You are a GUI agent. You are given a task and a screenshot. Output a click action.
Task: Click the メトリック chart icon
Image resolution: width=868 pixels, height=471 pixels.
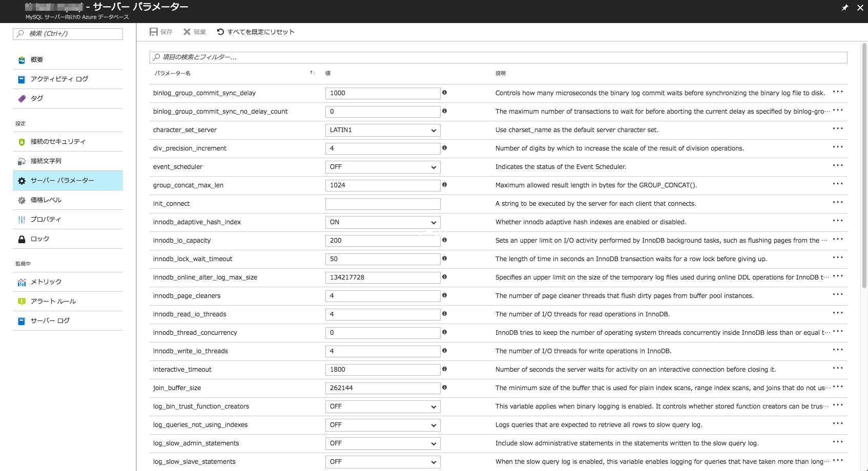[22, 282]
